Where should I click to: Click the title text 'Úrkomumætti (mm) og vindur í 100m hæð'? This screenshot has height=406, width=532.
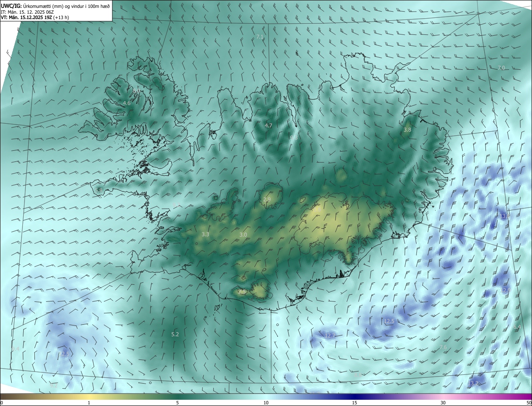tap(66, 6)
